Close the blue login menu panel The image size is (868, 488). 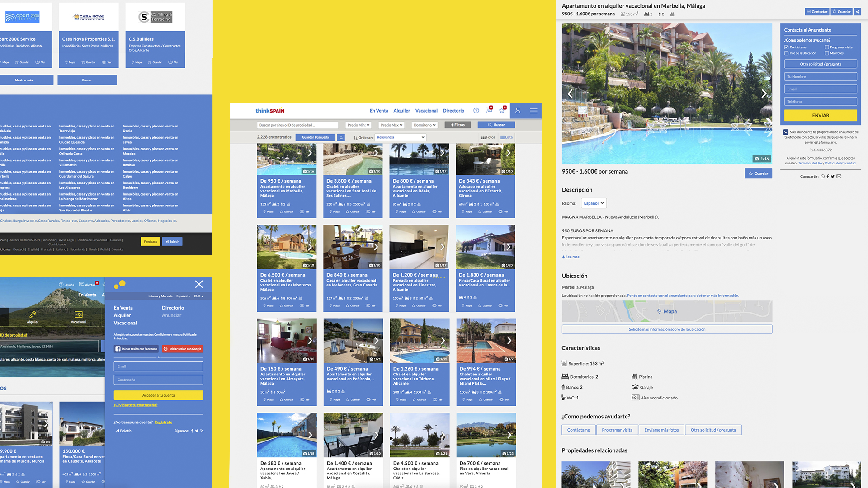click(x=199, y=284)
